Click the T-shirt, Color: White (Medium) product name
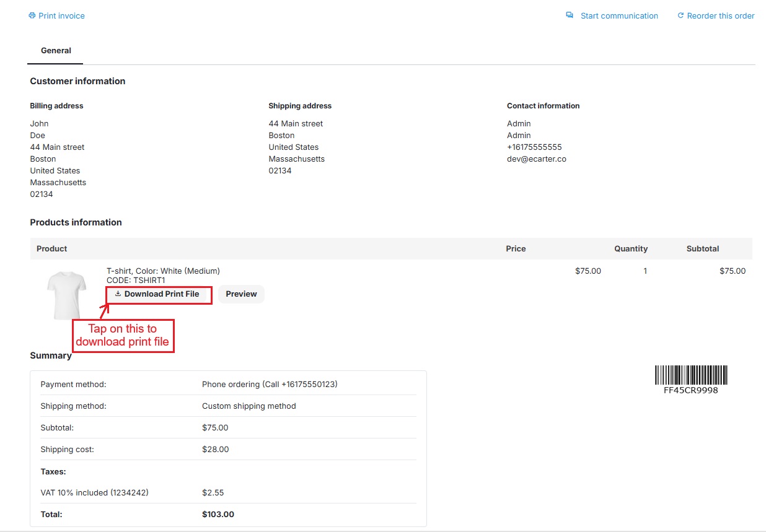The height and width of the screenshot is (532, 766). click(163, 271)
